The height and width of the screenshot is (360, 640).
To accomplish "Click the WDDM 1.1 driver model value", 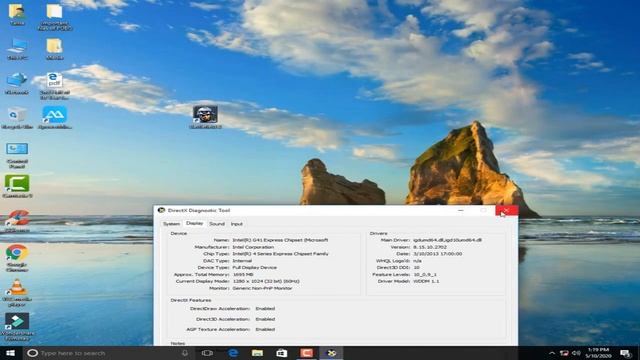I will [426, 281].
